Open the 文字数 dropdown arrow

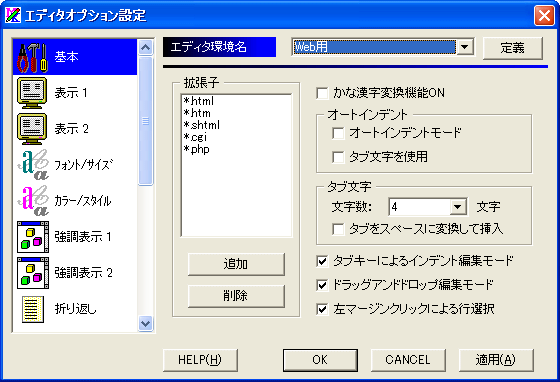[458, 207]
